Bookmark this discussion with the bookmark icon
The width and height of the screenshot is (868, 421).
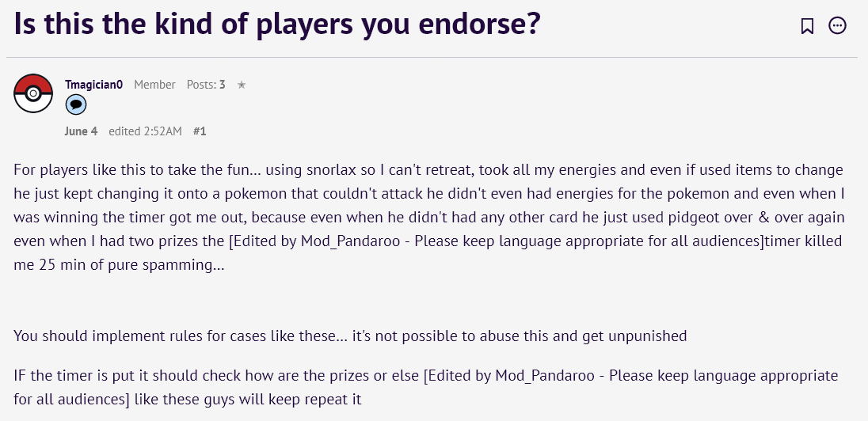807,25
